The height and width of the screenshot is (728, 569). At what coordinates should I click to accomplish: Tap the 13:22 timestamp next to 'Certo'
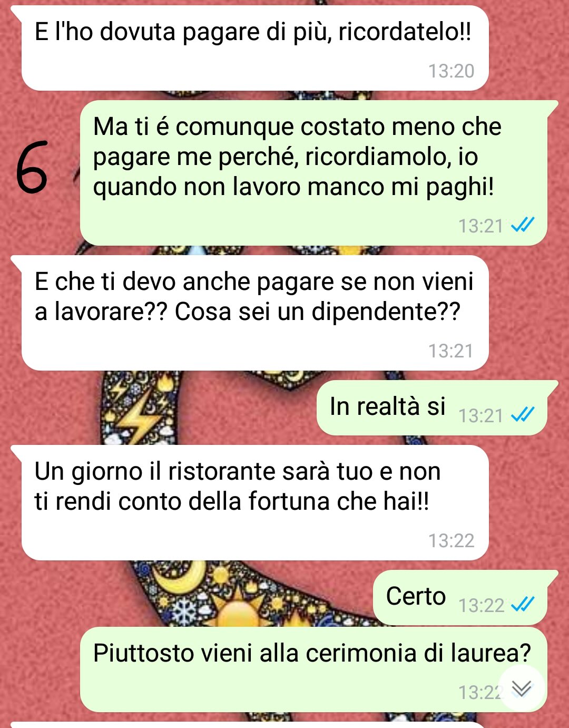pyautogui.click(x=481, y=605)
